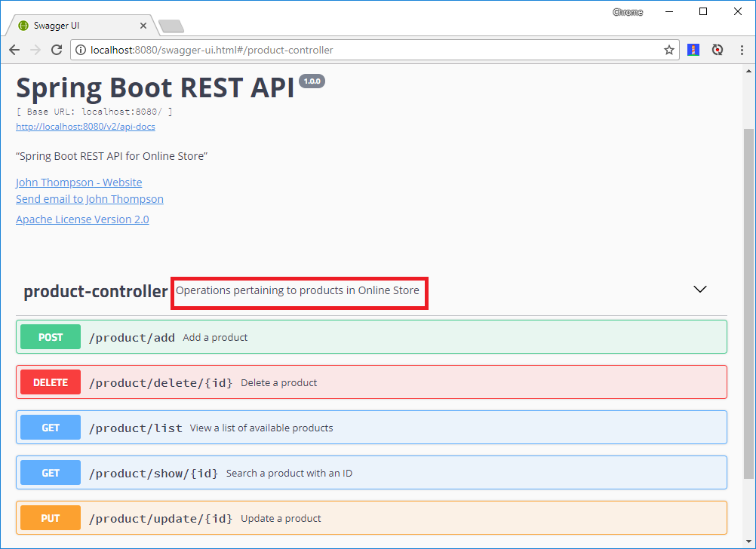756x549 pixels.
Task: Open the api-docs link
Action: click(85, 127)
